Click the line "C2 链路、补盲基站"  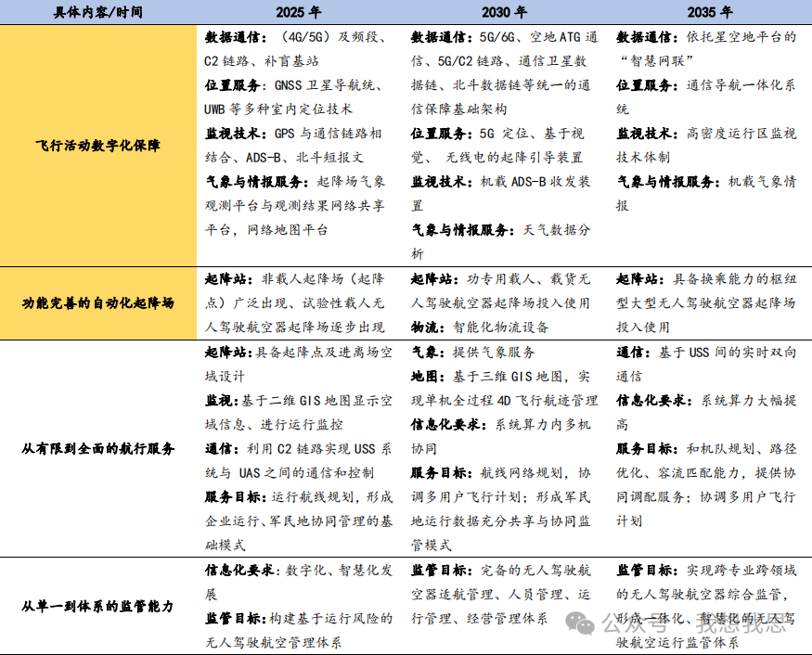(261, 61)
